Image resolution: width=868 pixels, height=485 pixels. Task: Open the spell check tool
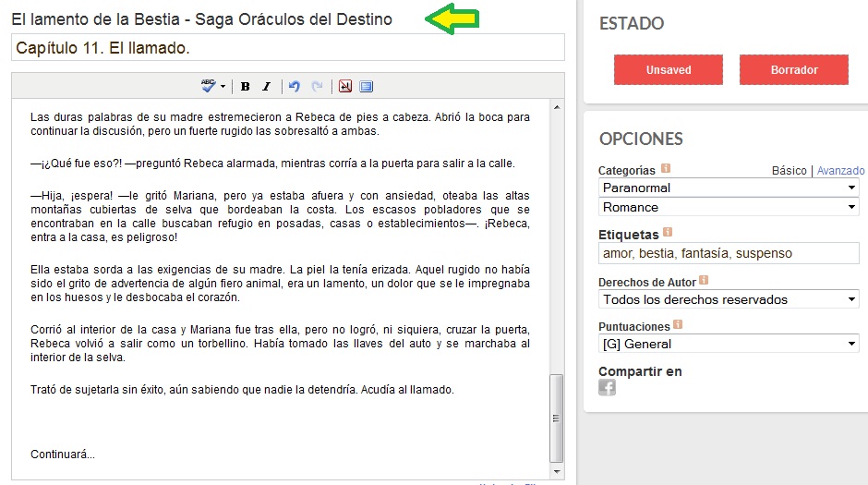tap(208, 86)
